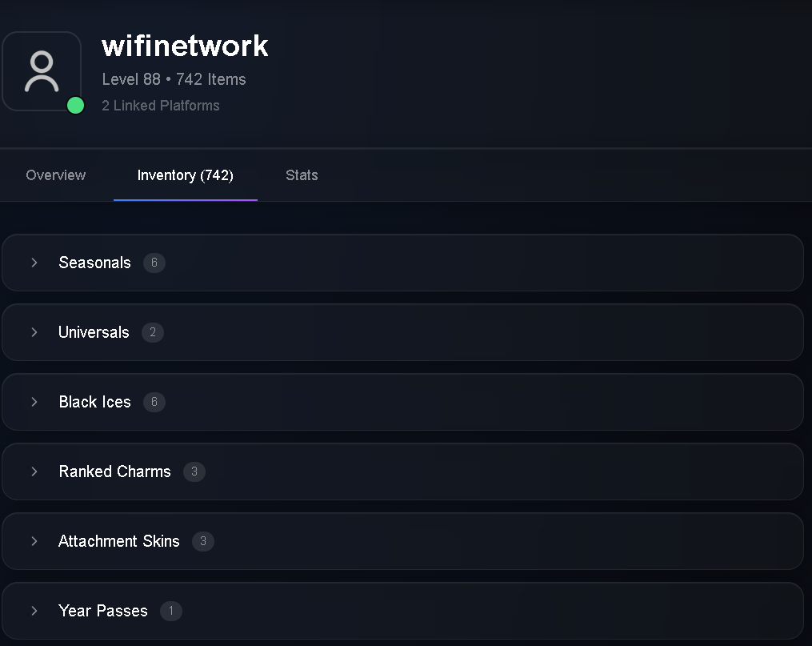Expand the Seasonals chevron arrow
812x646 pixels.
pyautogui.click(x=34, y=263)
